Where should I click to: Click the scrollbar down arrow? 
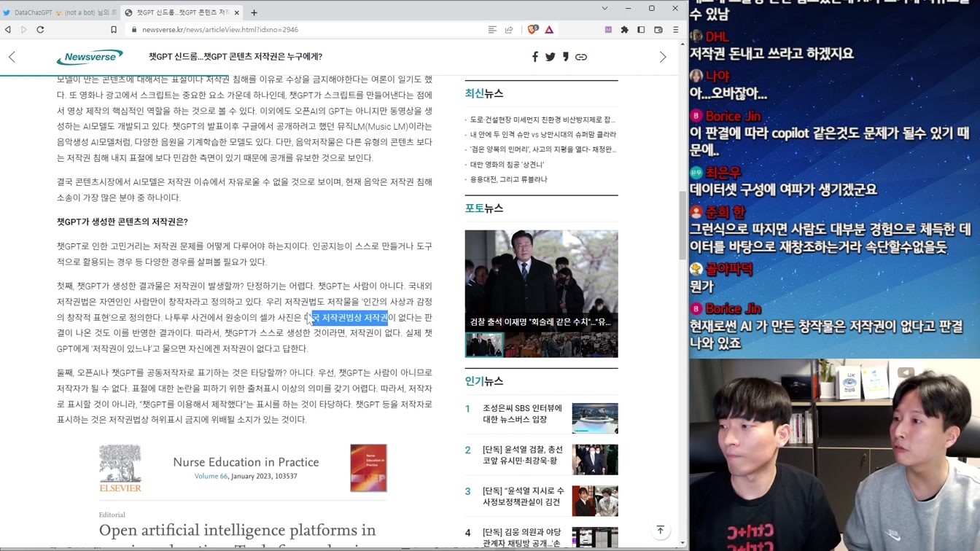682,543
